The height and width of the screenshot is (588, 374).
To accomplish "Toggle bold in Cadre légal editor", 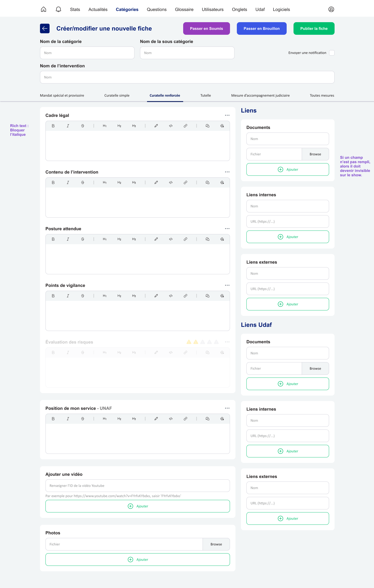I will [x=53, y=126].
